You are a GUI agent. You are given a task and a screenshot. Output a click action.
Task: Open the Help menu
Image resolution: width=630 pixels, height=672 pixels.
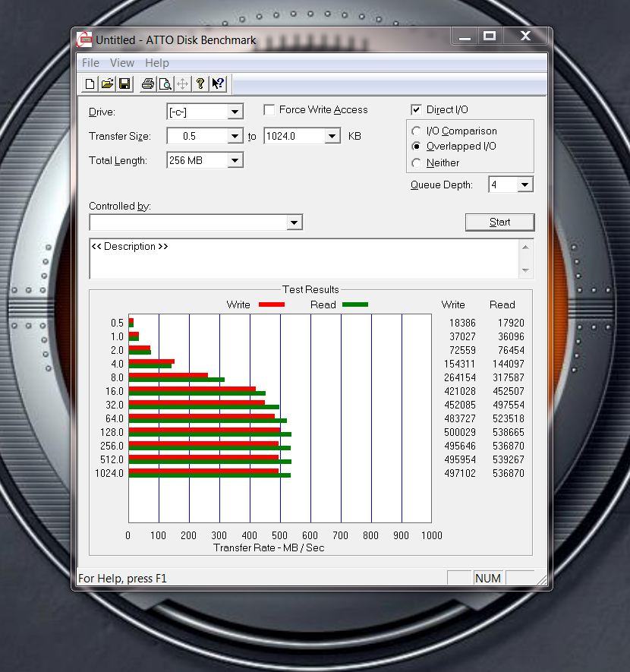[x=157, y=63]
